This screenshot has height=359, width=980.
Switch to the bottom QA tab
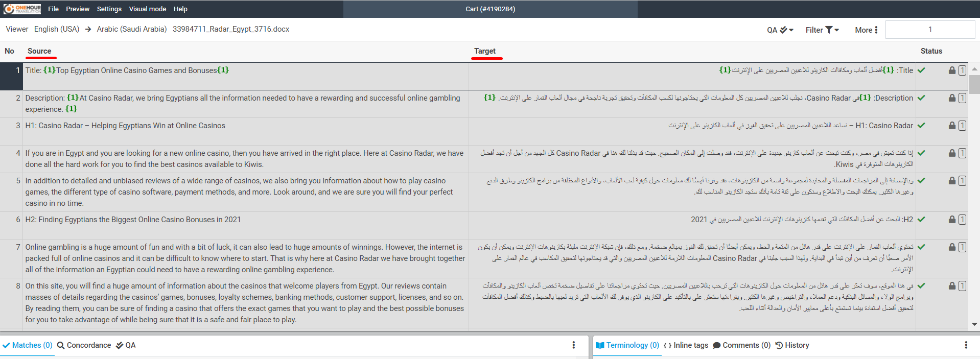(126, 345)
